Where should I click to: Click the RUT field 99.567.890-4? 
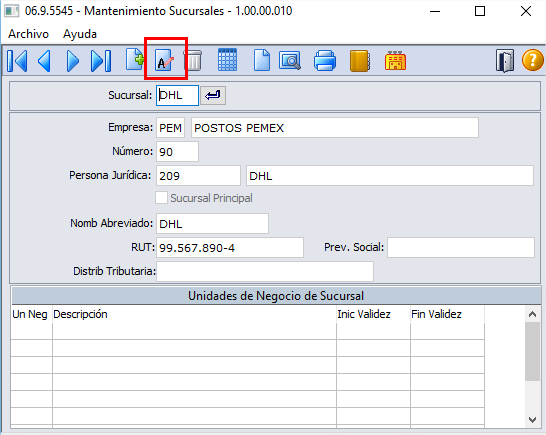pos(230,248)
